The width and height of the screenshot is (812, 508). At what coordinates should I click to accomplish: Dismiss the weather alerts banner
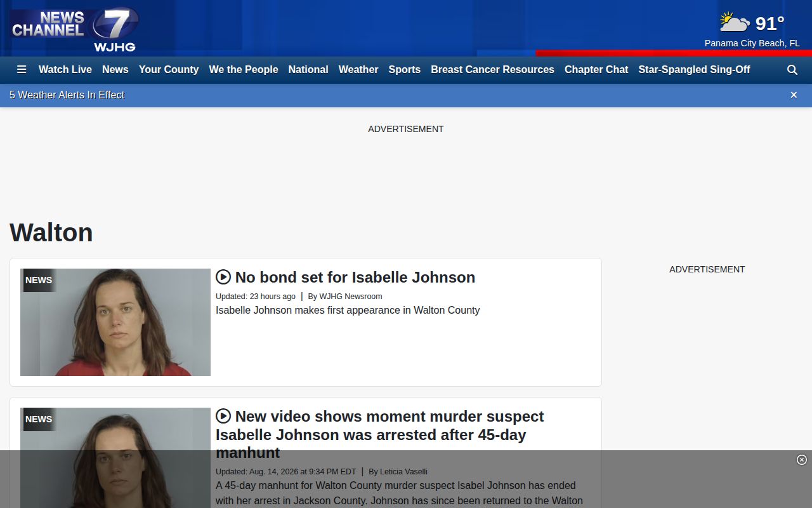(794, 95)
